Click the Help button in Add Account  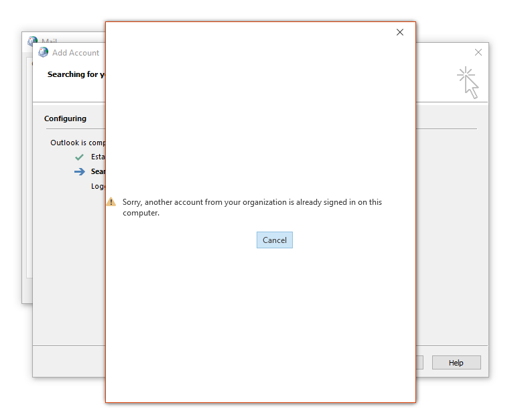[456, 363]
